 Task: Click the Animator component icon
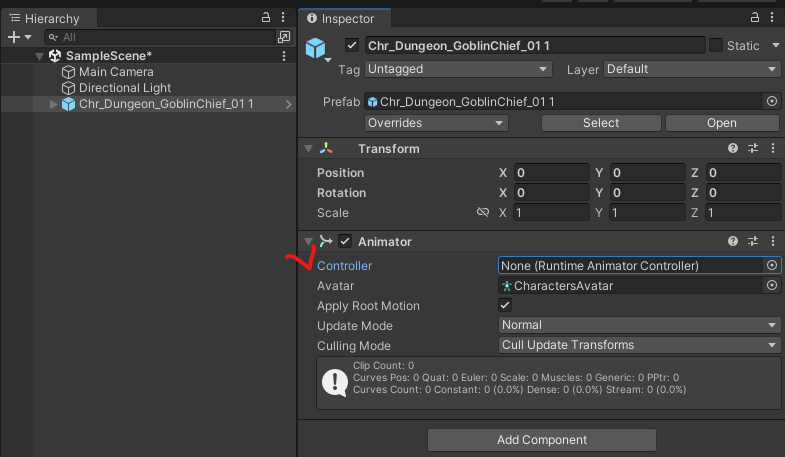[x=326, y=241]
